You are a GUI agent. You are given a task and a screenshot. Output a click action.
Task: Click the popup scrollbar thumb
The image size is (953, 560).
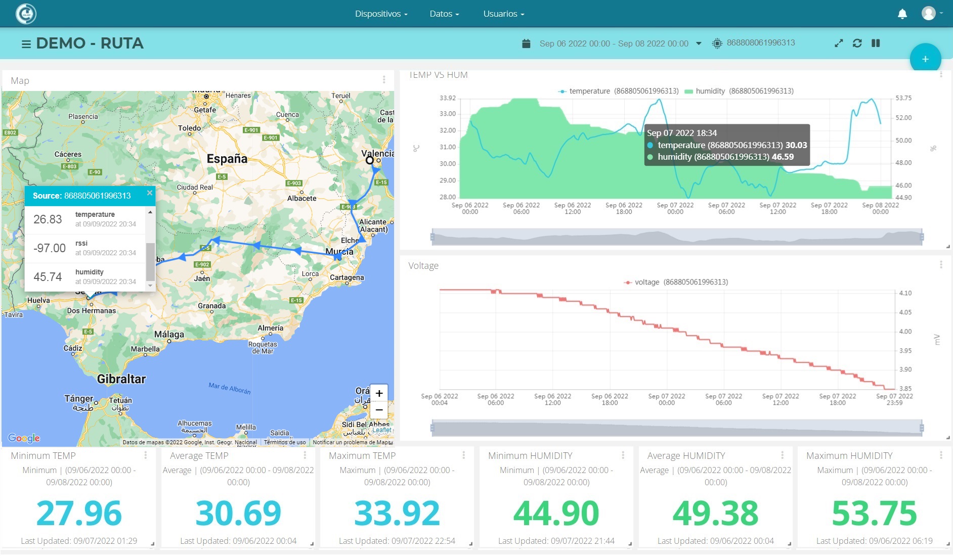150,262
